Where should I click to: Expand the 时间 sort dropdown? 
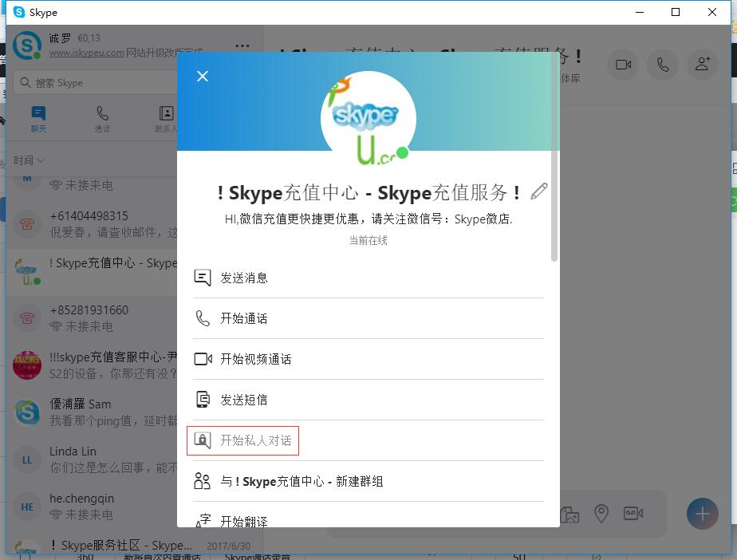(x=29, y=160)
